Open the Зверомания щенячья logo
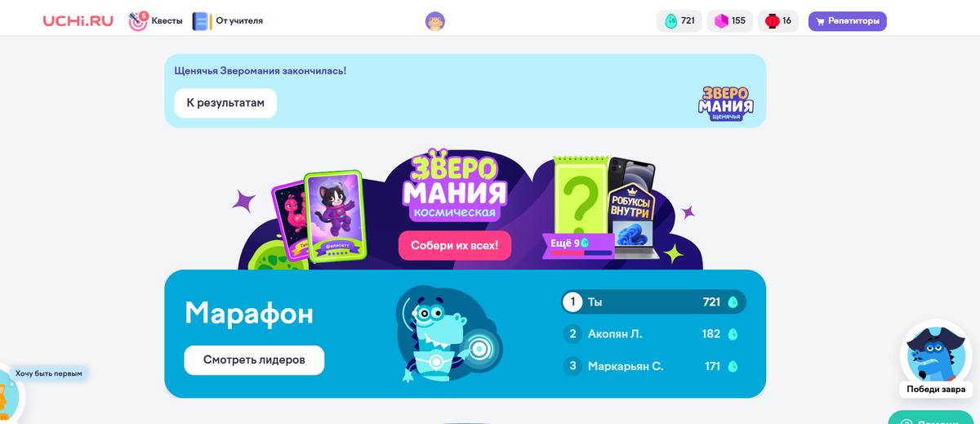 [726, 104]
